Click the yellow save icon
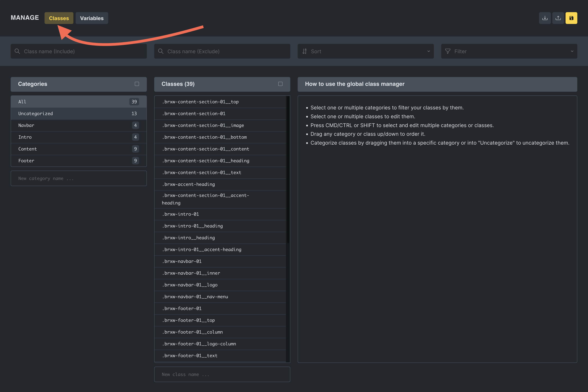Viewport: 588px width, 392px height. click(571, 18)
